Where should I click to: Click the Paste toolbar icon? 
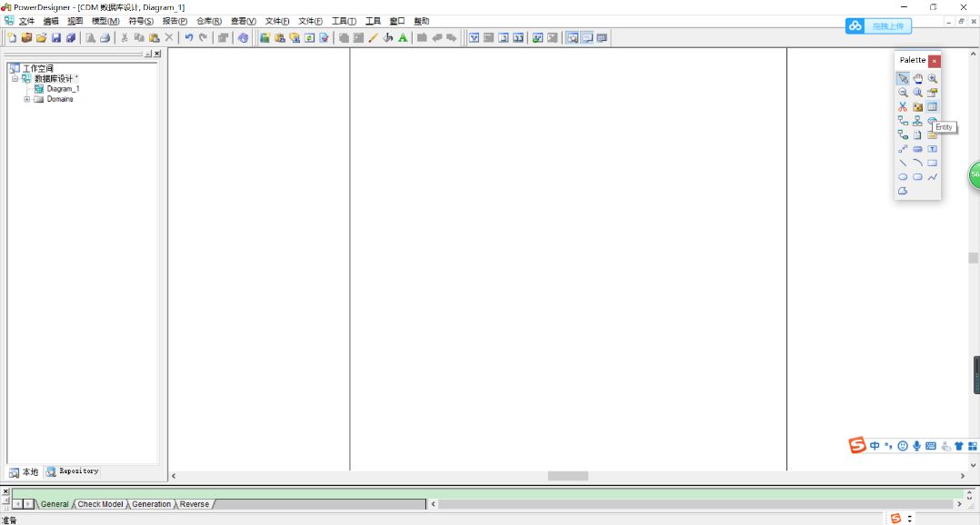point(154,38)
